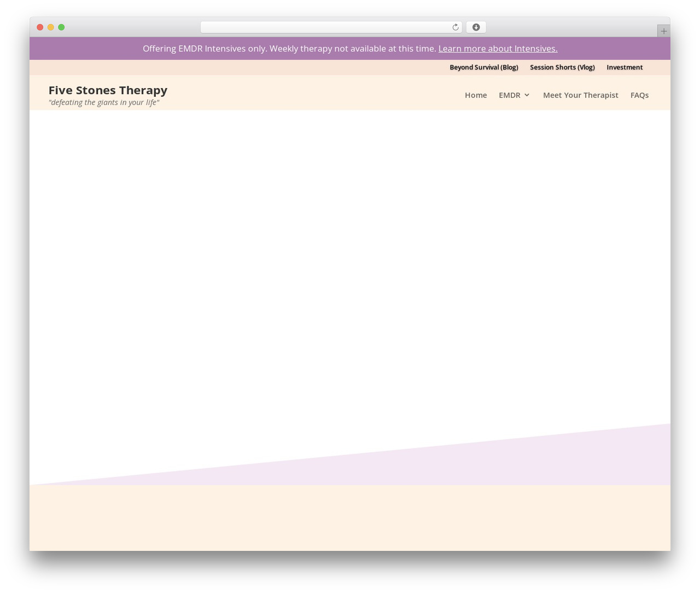Go to Meet Your Therapist

[x=581, y=95]
